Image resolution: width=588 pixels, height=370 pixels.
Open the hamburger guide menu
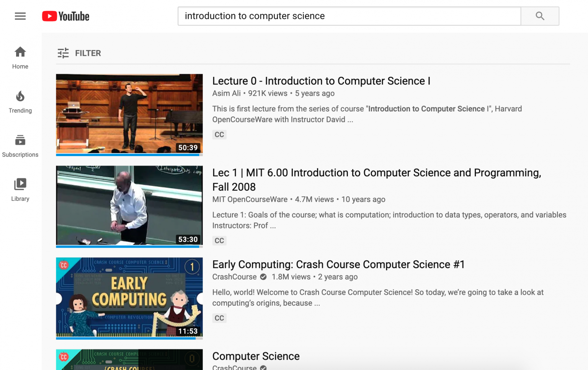(x=20, y=16)
